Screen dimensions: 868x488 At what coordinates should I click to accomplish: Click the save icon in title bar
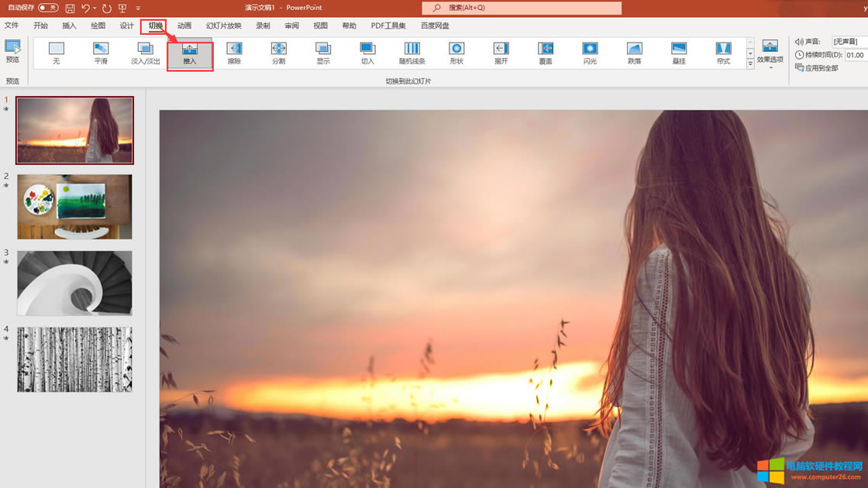pos(70,8)
